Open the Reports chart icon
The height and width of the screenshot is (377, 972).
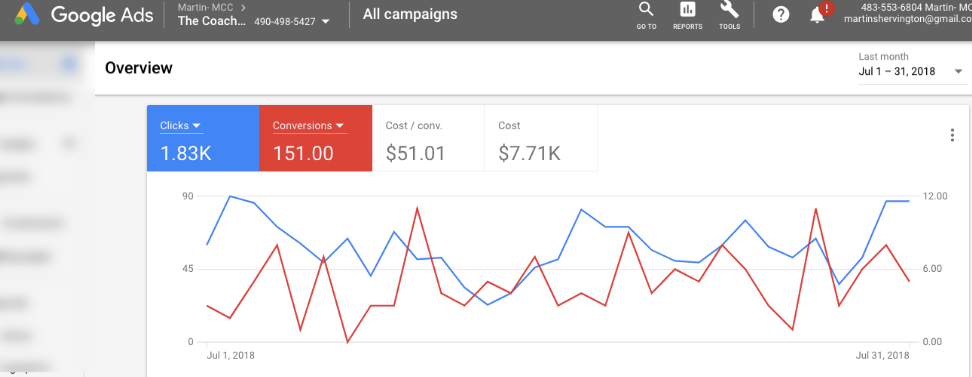687,9
